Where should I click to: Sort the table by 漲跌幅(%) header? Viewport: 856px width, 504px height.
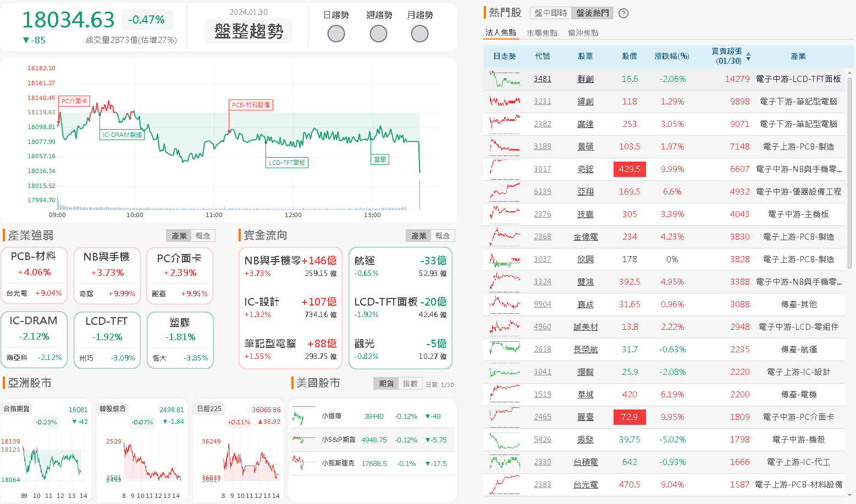672,57
